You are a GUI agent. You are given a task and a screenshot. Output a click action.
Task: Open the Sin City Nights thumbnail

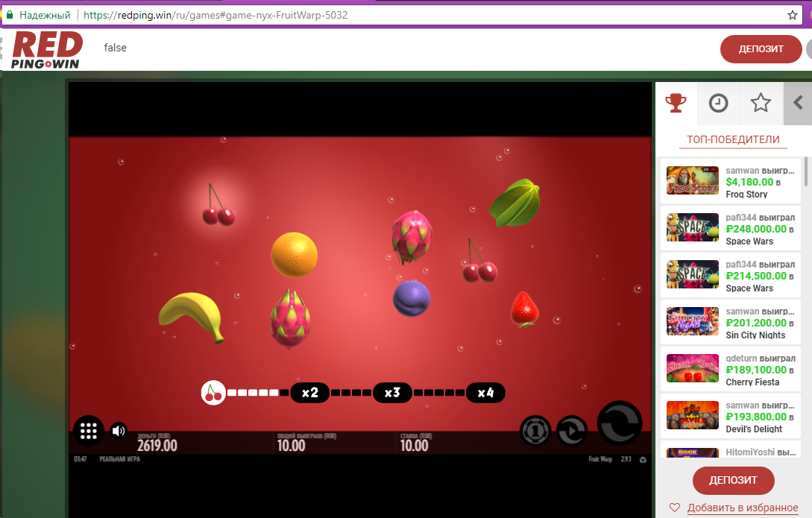click(693, 321)
